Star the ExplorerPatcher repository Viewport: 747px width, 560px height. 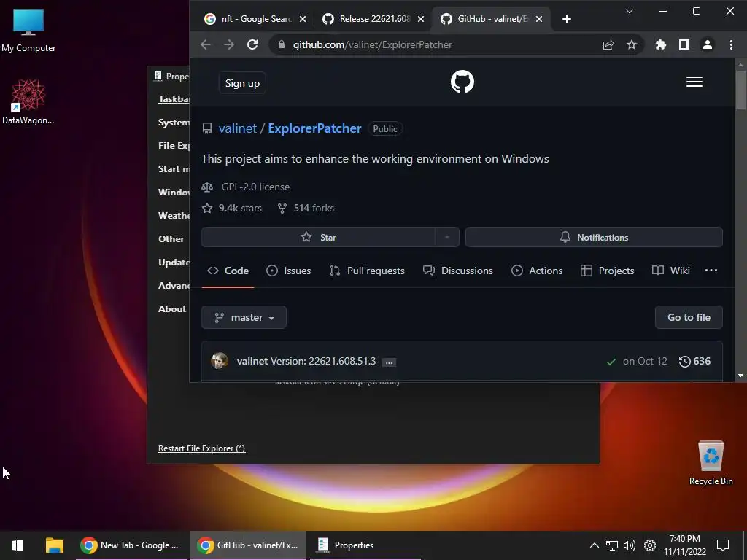click(x=318, y=237)
